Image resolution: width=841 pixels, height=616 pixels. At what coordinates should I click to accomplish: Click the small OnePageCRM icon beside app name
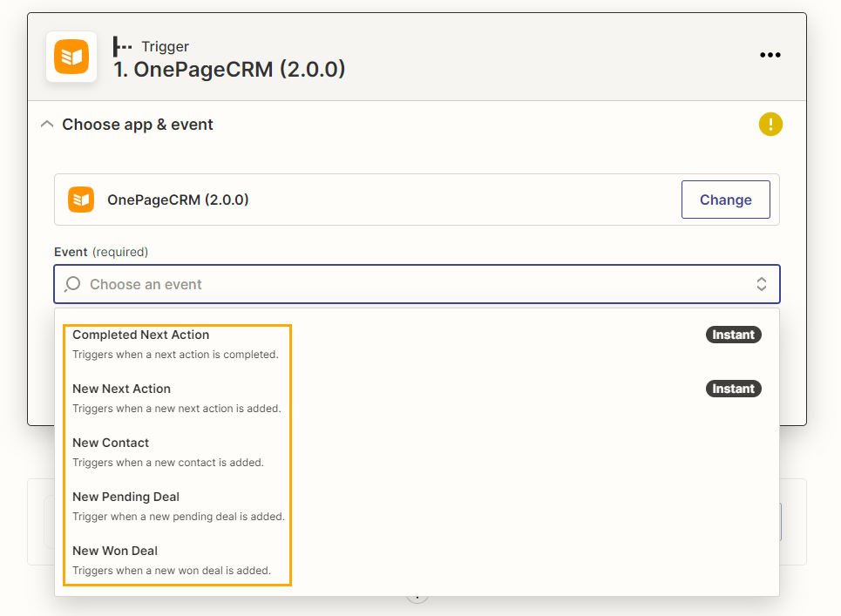pos(81,200)
